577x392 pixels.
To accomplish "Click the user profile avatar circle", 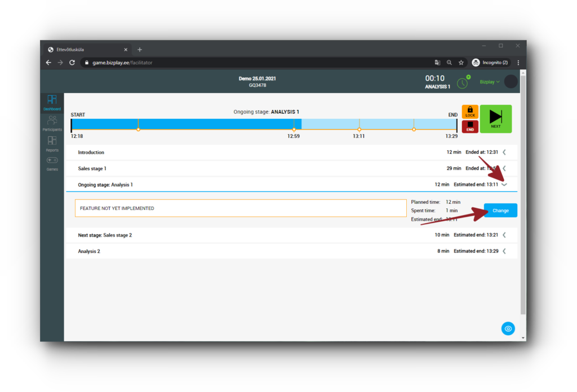I will (511, 82).
